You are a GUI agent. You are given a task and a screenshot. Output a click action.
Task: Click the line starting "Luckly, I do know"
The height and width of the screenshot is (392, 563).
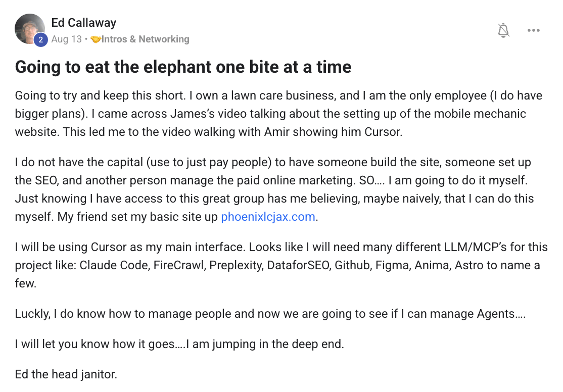click(x=270, y=314)
